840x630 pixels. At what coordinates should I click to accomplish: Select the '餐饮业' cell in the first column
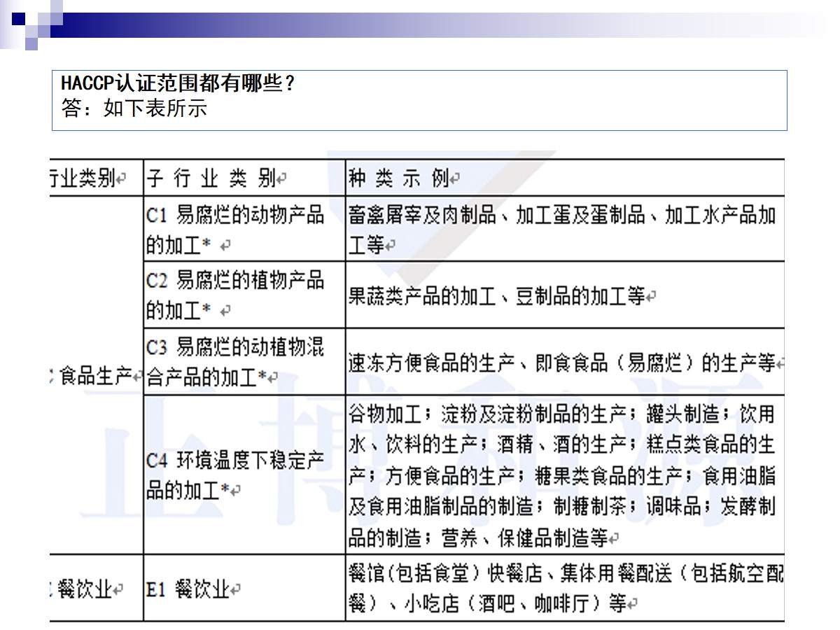point(87,589)
